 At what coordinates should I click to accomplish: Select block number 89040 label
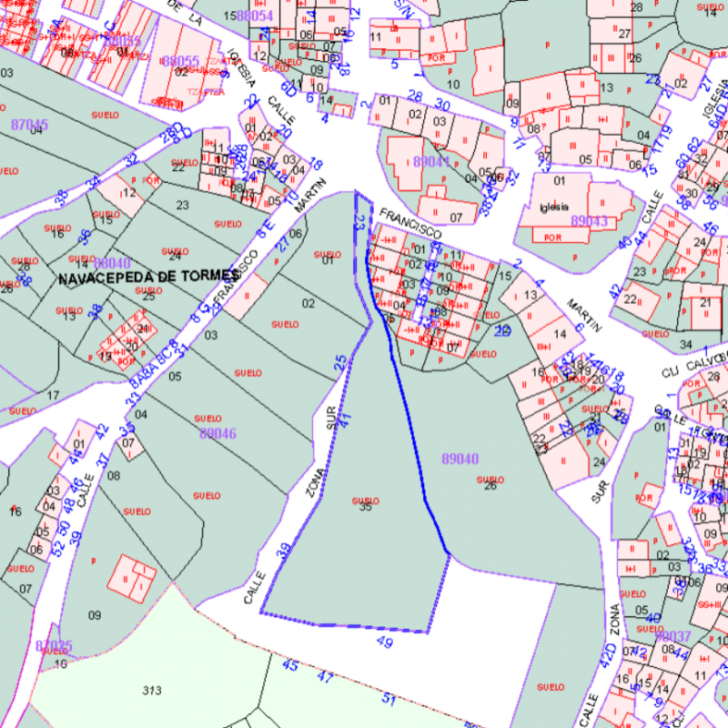[x=460, y=459]
